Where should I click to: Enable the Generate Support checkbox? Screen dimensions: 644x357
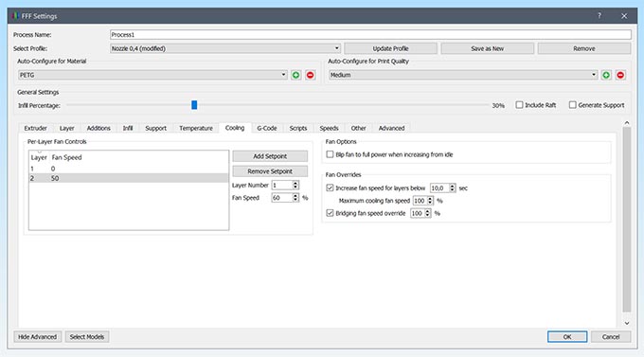coord(572,105)
